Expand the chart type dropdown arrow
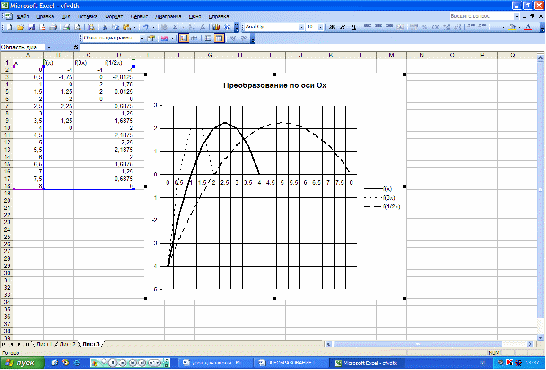This screenshot has width=546, height=370. click(x=172, y=39)
